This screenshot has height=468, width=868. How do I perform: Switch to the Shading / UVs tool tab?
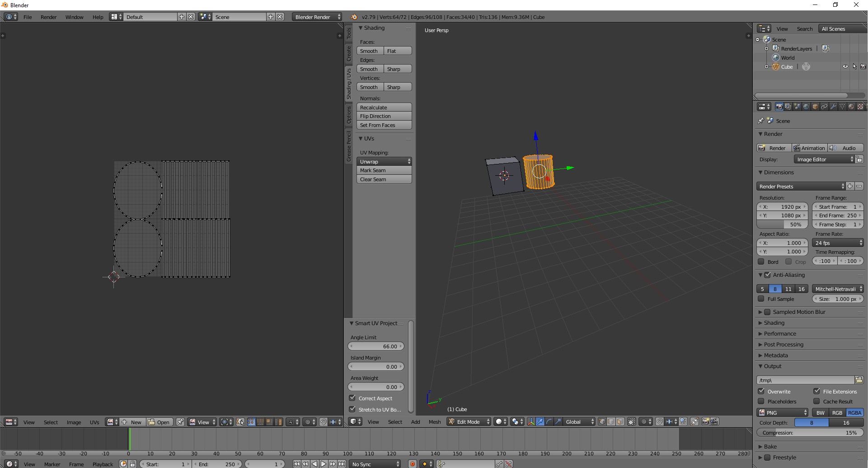tap(349, 84)
